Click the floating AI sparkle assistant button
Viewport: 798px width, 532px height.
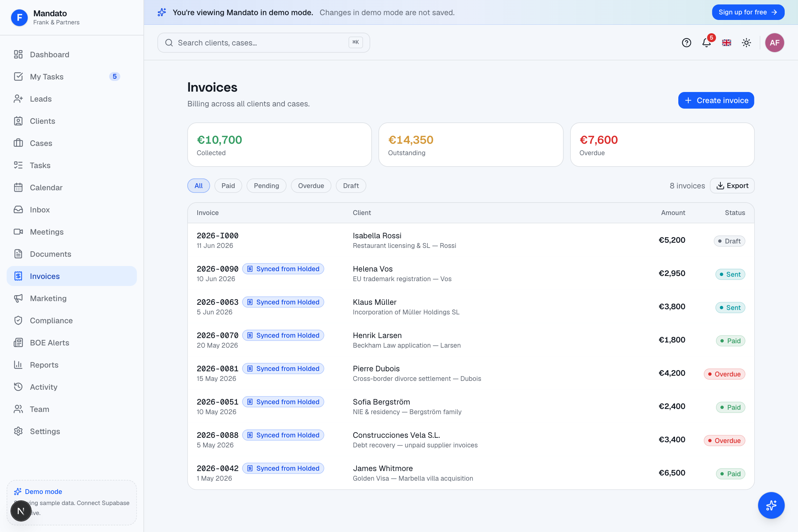(771, 505)
